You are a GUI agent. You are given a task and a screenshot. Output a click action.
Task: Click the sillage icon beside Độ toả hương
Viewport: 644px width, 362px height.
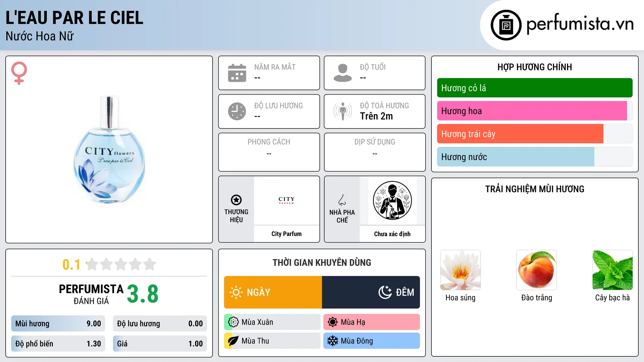click(343, 111)
